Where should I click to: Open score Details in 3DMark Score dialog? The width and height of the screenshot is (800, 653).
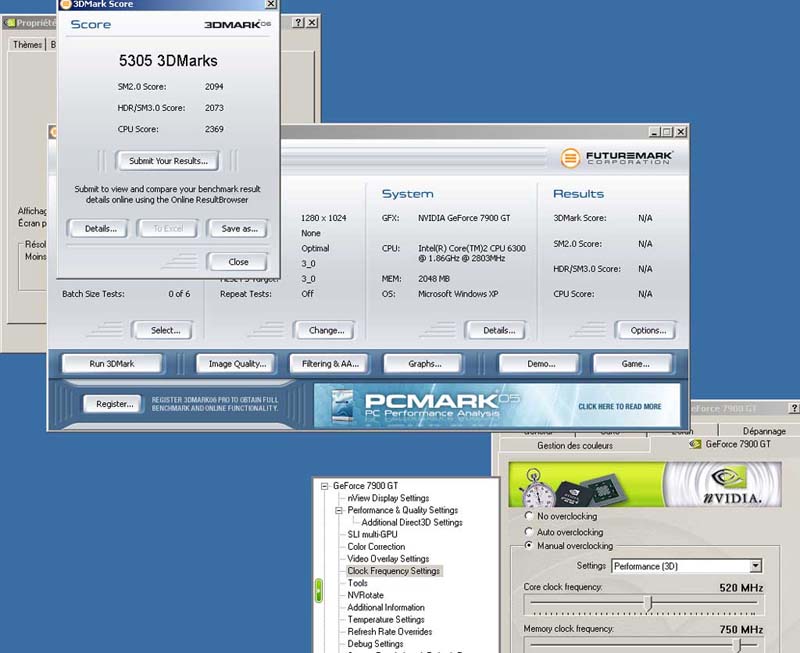(97, 229)
